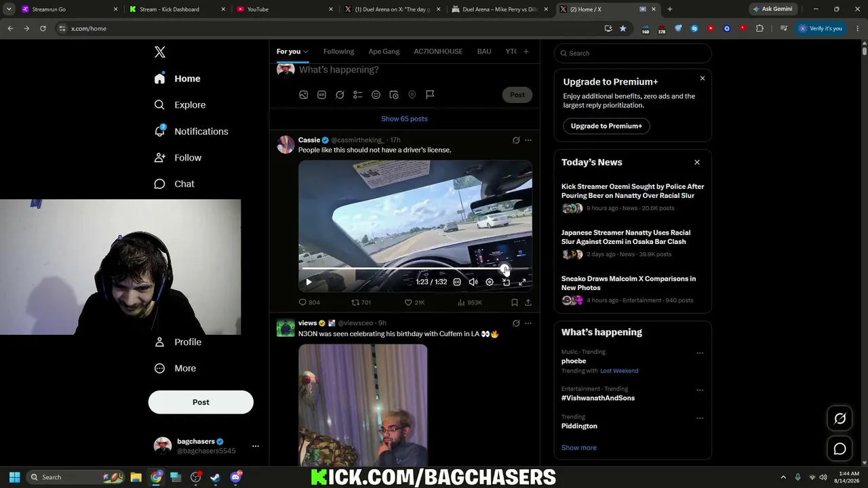Open views' post image thumbnail
The image size is (868, 488).
363,405
